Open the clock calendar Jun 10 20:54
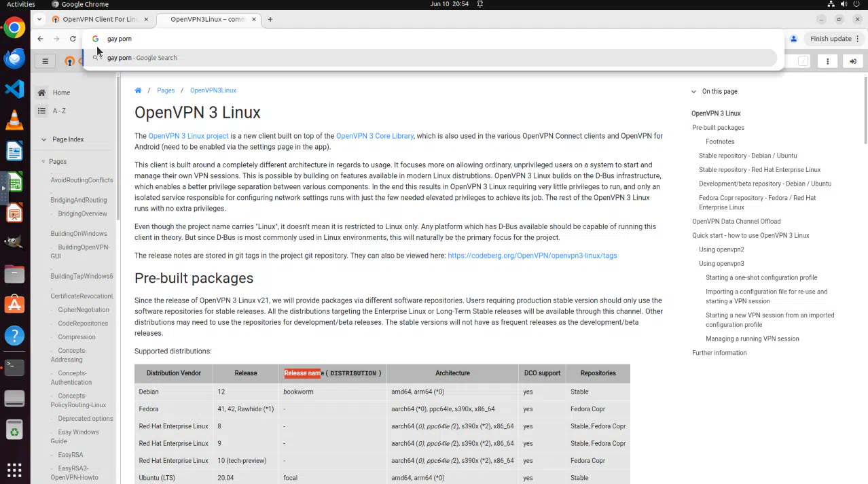This screenshot has width=868, height=484. 449,4
